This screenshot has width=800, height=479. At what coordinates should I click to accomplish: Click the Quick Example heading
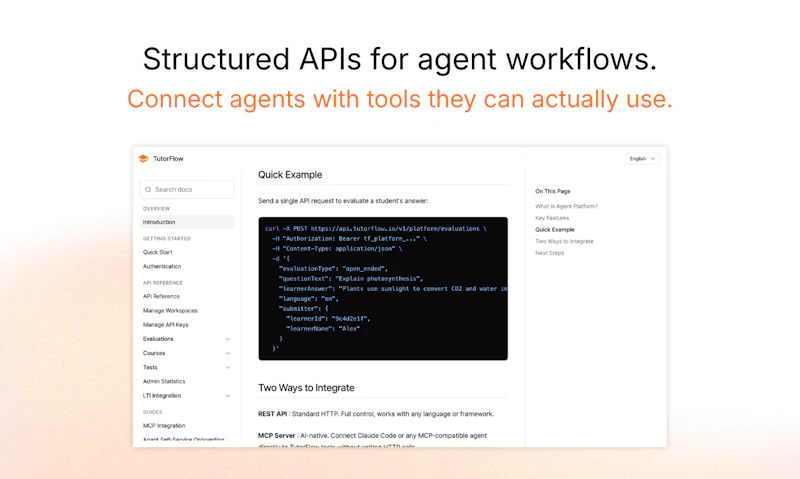(290, 175)
